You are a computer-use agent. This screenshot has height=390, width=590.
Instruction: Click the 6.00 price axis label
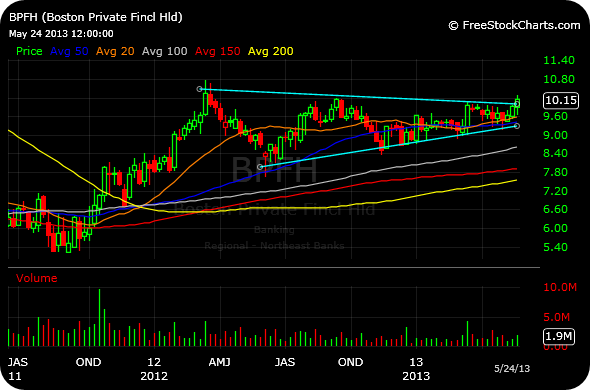pos(555,228)
